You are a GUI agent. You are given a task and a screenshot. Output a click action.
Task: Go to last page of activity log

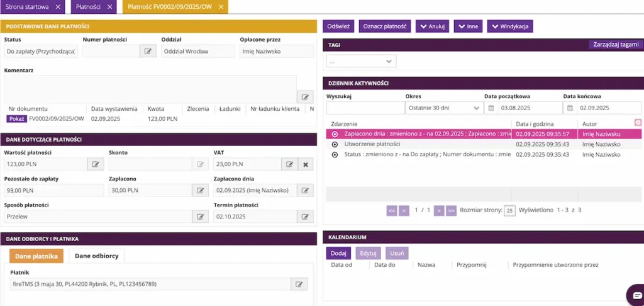click(451, 210)
